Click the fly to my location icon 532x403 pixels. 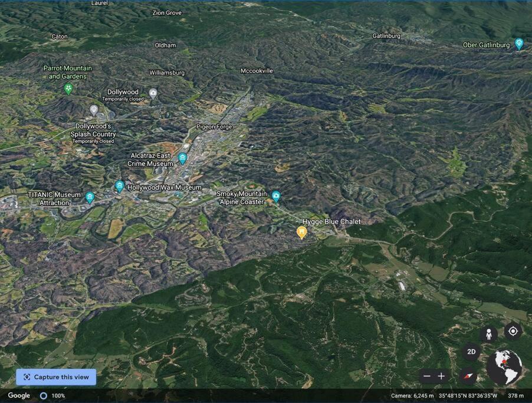(x=513, y=330)
